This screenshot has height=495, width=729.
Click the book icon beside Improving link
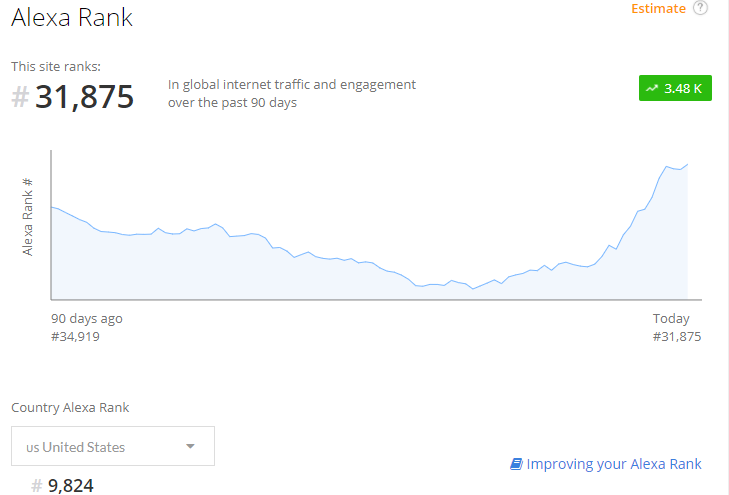(516, 464)
